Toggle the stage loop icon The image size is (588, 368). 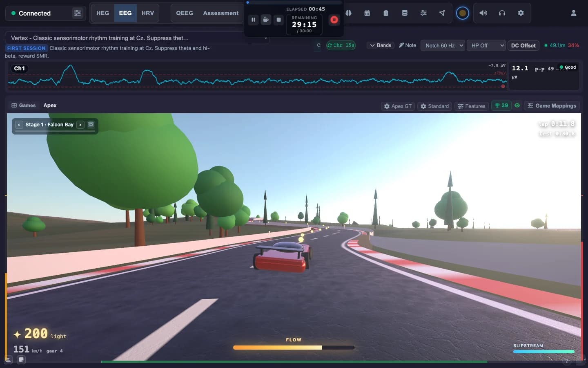pos(91,124)
